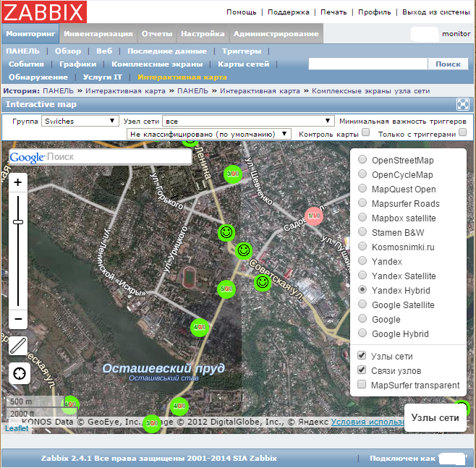Select Stamen B&W base layer

(362, 232)
